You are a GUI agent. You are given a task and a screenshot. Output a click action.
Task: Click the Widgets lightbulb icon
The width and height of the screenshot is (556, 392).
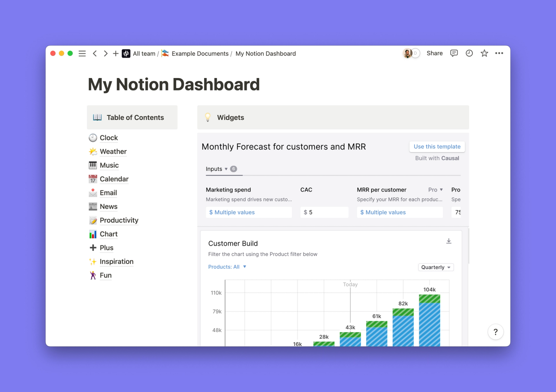click(208, 117)
